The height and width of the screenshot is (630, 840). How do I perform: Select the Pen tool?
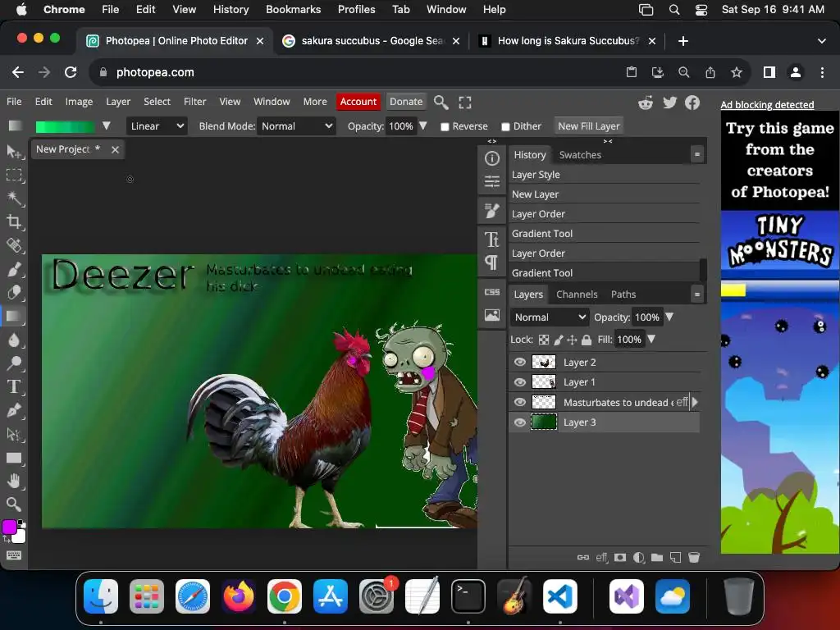(14, 410)
